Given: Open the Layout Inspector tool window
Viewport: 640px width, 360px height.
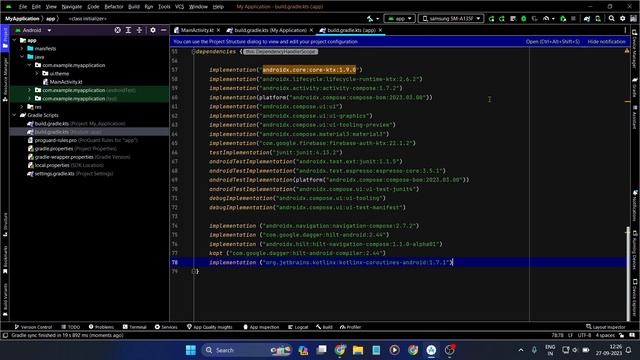Looking at the screenshot, I should (606, 327).
